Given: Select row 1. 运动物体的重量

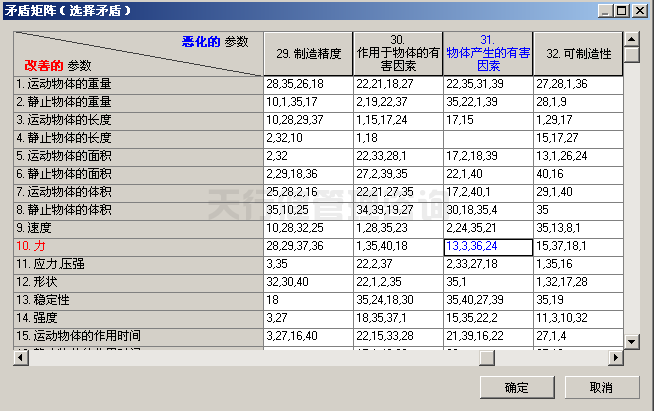Looking at the screenshot, I should click(138, 84).
